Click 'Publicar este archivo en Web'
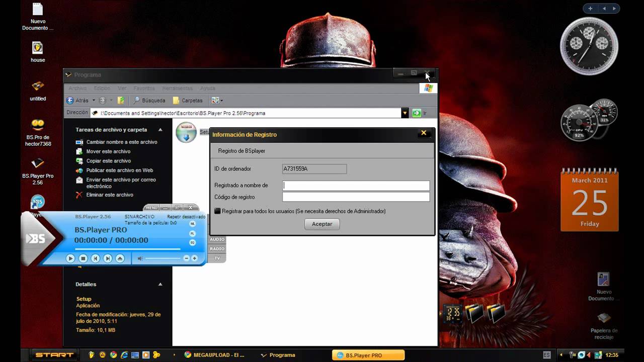This screenshot has height=362, width=644. 114,170
